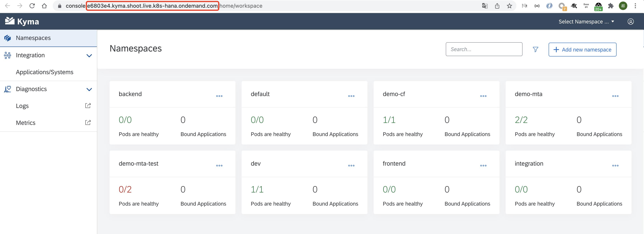Image resolution: width=644 pixels, height=234 pixels.
Task: Focus the namespace Search field
Action: tap(484, 49)
